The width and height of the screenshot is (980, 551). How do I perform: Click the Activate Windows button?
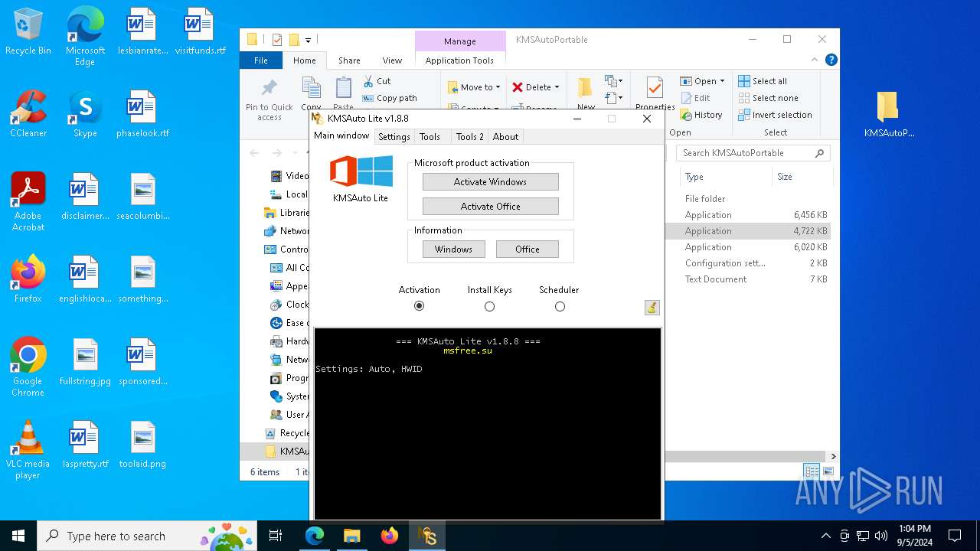[490, 182]
